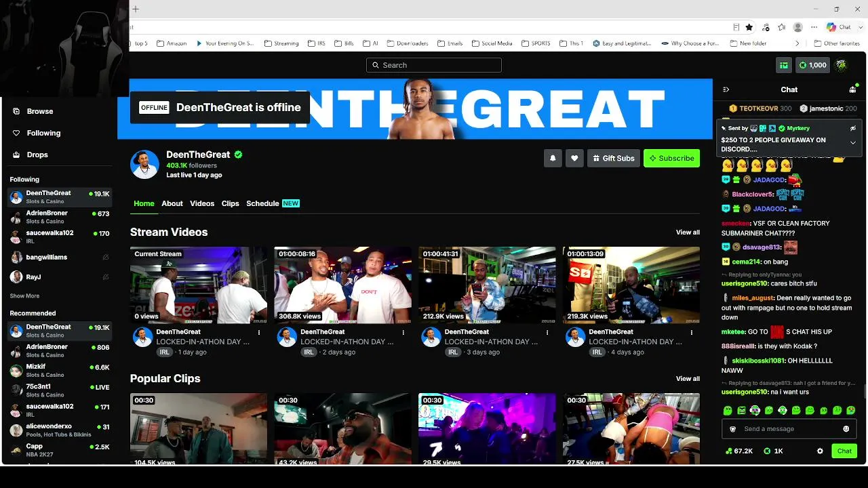868x488 pixels.
Task: Open the Other favorites folder
Action: (837, 43)
